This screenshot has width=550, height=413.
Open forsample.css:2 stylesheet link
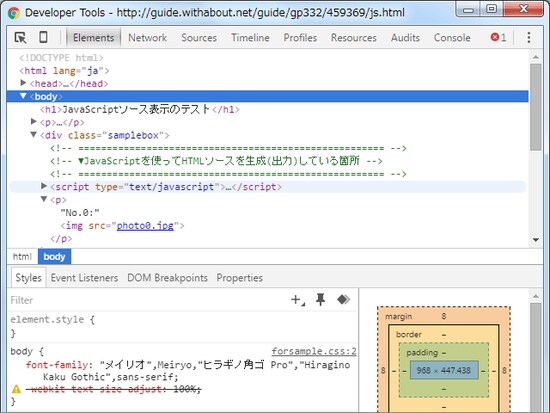(x=314, y=351)
